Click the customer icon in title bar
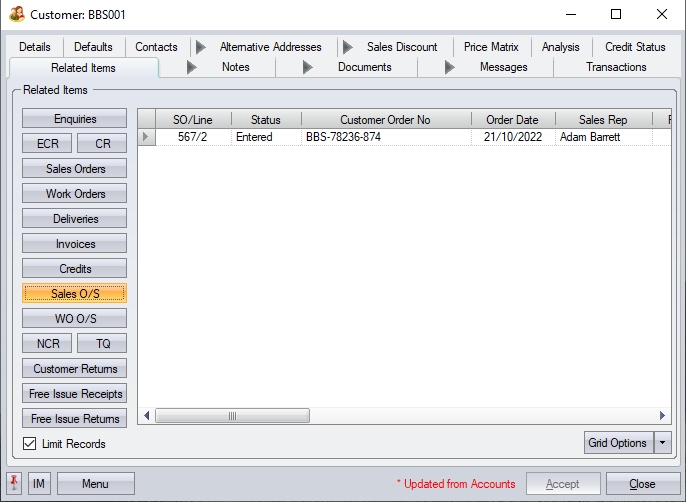Screen dimensions: 686x502 point(17,15)
